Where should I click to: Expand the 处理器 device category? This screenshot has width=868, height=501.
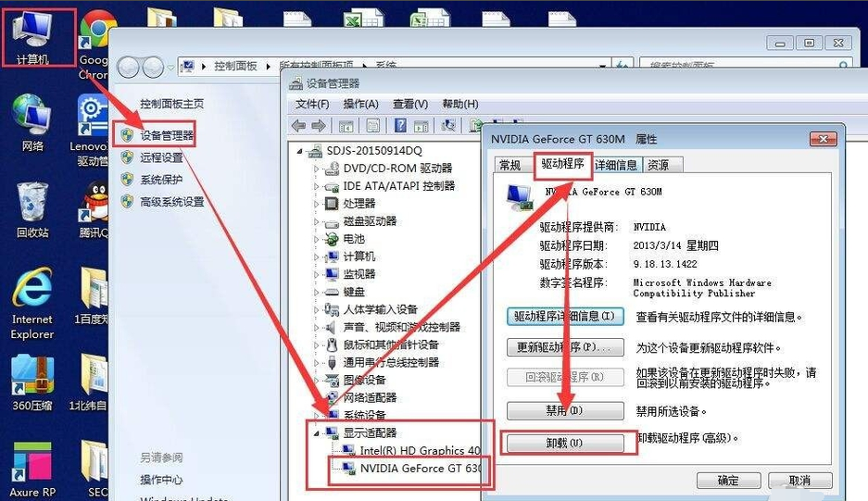(x=317, y=204)
